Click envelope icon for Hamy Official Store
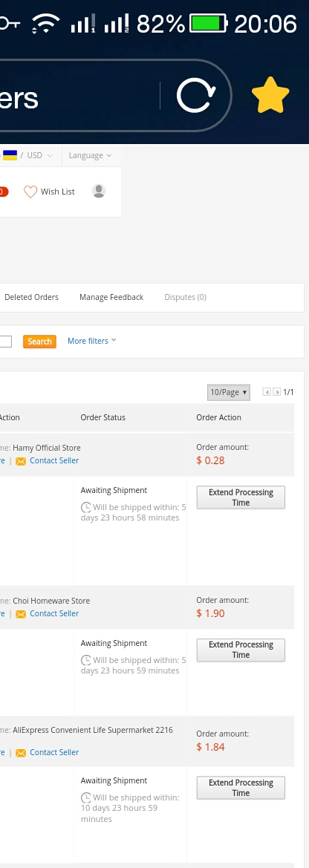Screen dimensions: 309x868 [x=21, y=461]
